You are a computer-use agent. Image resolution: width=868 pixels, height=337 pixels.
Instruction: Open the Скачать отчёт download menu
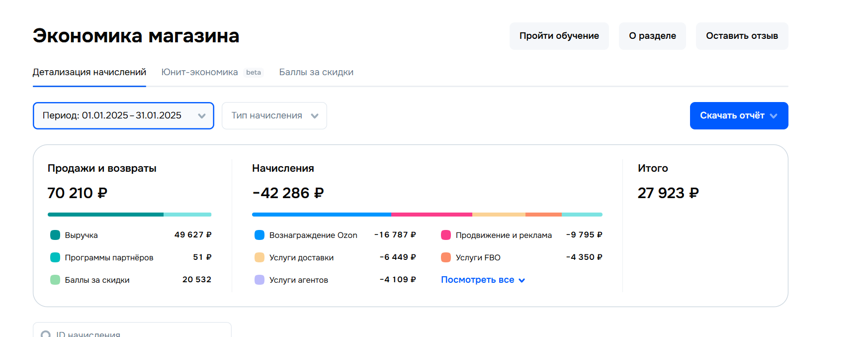[739, 115]
